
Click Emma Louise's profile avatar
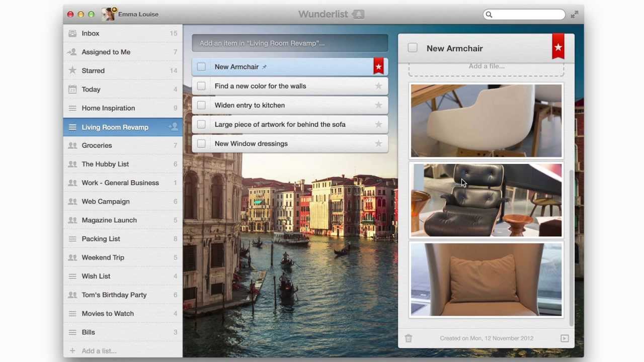[108, 14]
